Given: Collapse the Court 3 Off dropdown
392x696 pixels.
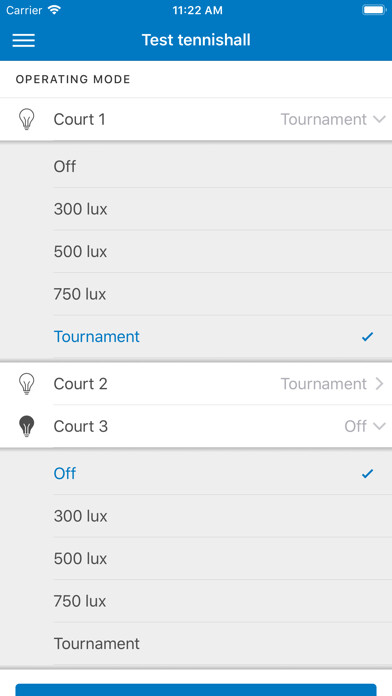Looking at the screenshot, I should (379, 427).
